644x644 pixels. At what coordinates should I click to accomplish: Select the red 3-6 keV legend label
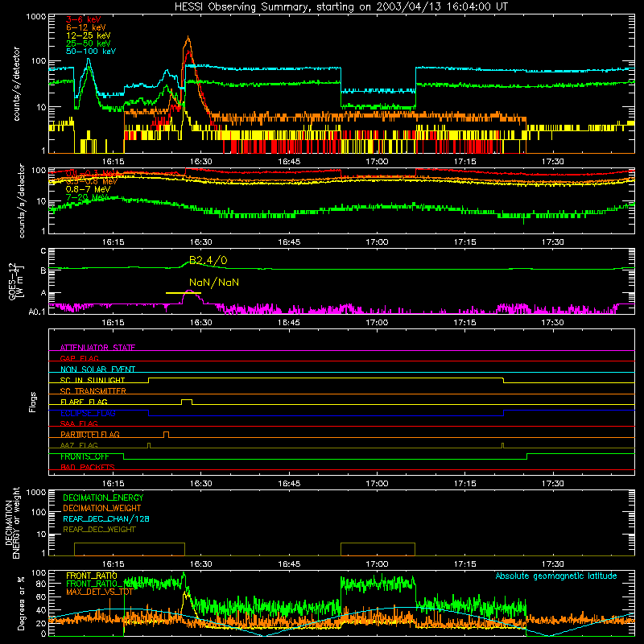point(84,19)
